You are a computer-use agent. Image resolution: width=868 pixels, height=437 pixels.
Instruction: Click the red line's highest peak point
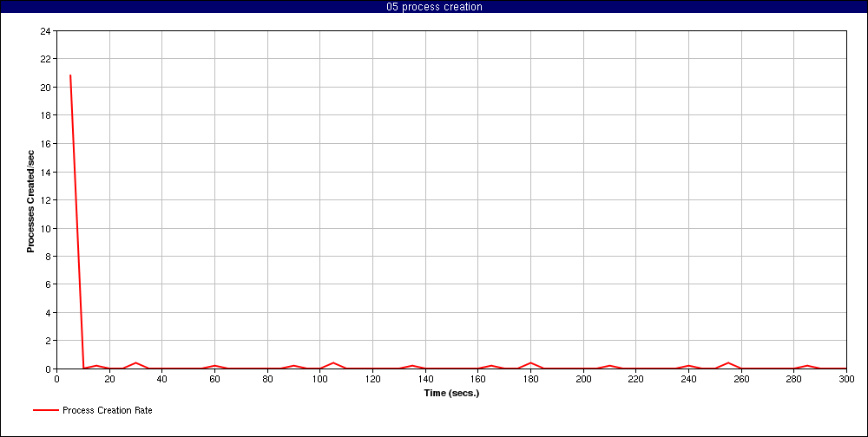[69, 75]
